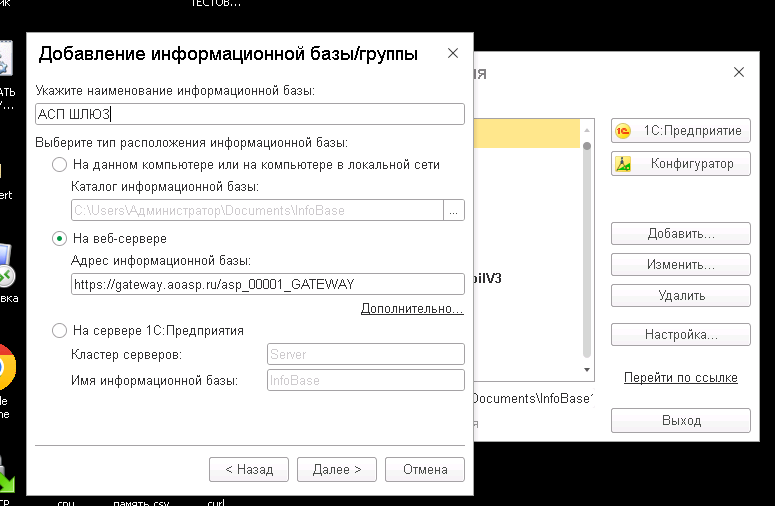Click the web server address field
This screenshot has height=506, width=775.
pos(268,284)
